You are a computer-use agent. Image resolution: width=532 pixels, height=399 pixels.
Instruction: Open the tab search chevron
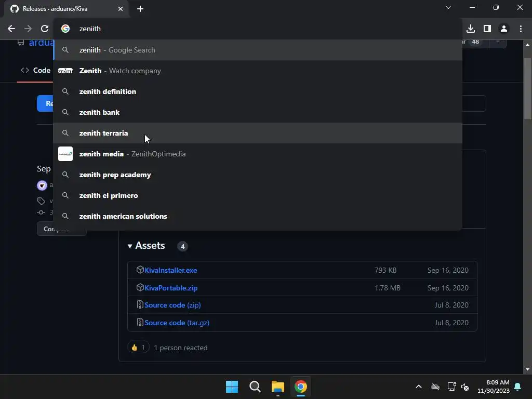448,7
